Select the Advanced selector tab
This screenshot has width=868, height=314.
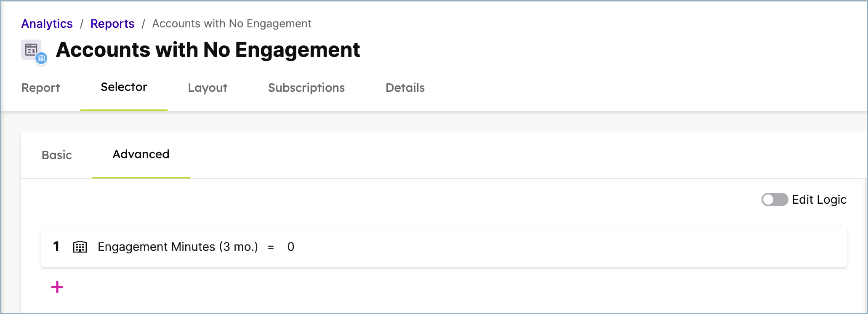pyautogui.click(x=141, y=154)
